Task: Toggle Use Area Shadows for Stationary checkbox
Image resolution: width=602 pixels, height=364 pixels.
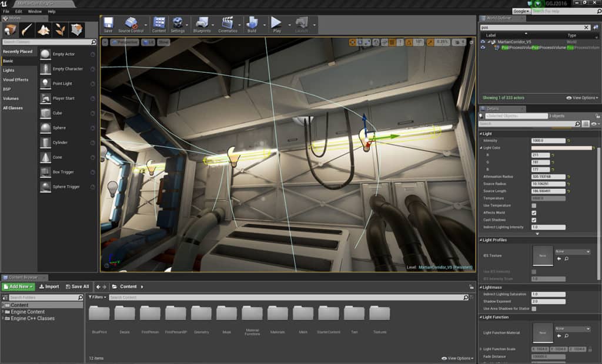Action: pyautogui.click(x=534, y=309)
